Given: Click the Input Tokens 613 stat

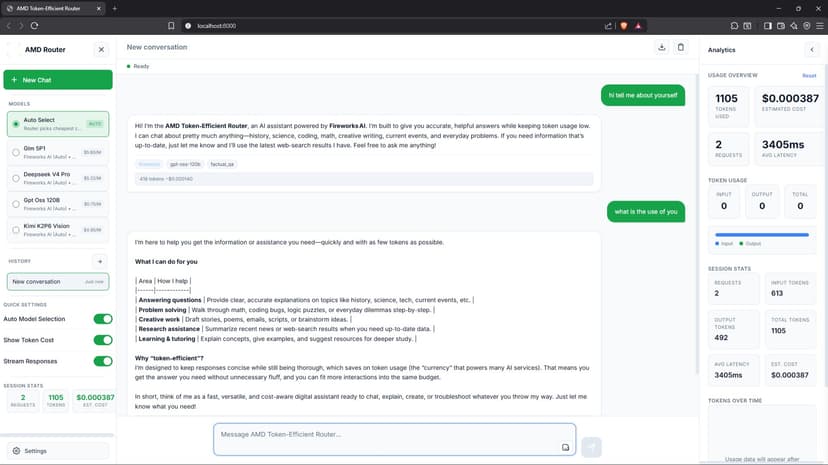Looking at the screenshot, I should click(x=790, y=288).
